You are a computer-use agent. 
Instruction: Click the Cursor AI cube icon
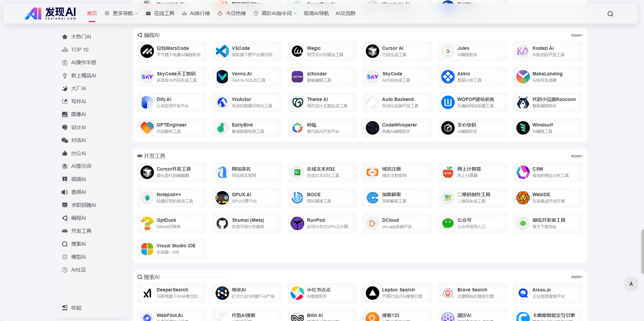tap(372, 51)
